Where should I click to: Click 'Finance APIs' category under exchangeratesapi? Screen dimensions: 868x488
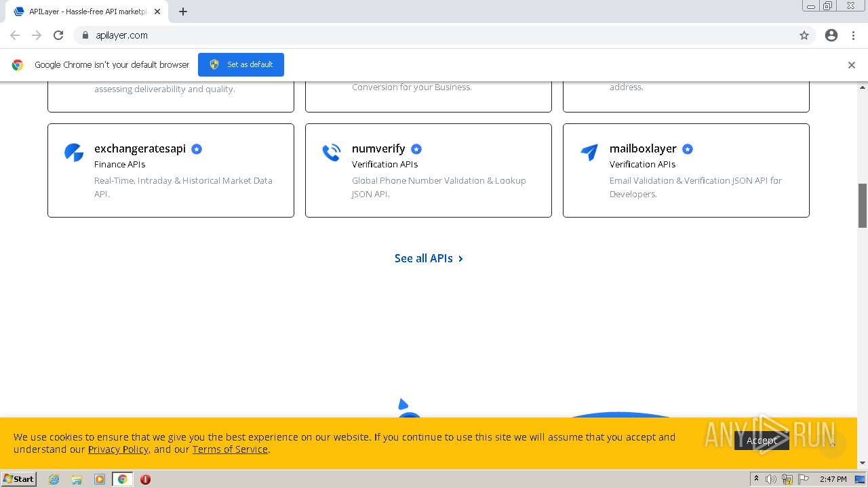[x=119, y=164]
